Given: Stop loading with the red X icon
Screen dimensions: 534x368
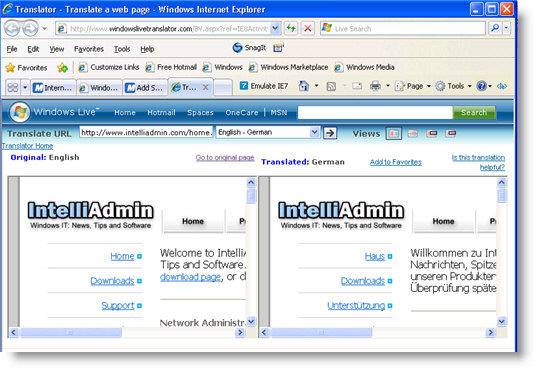Looking at the screenshot, I should tap(308, 28).
